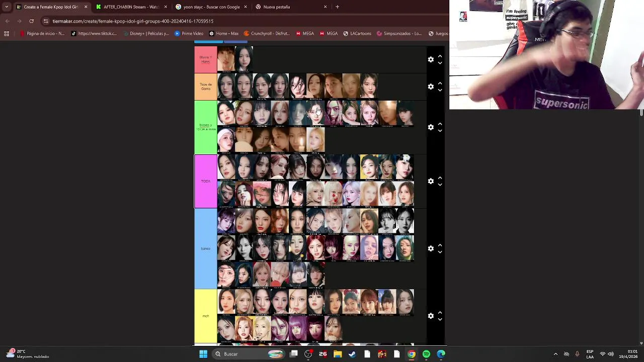This screenshot has width=644, height=362.
Task: Click the taskbar Buscar search box
Action: tap(249, 354)
